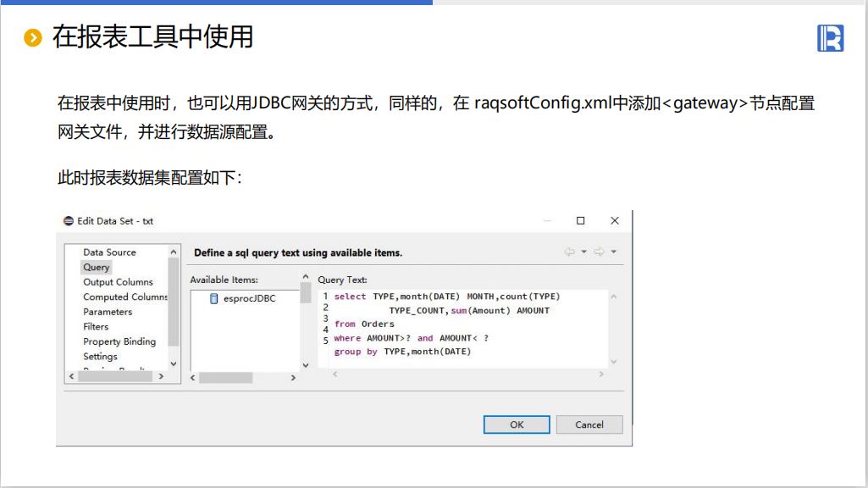Open the Settings page

[100, 357]
